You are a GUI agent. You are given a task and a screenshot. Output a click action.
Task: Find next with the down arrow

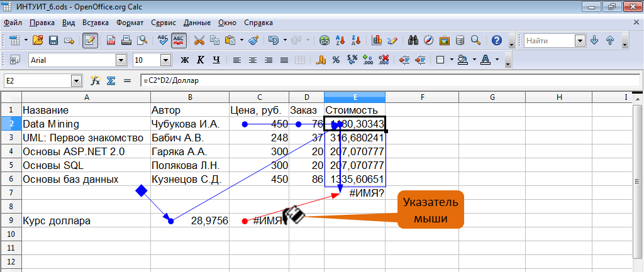594,40
